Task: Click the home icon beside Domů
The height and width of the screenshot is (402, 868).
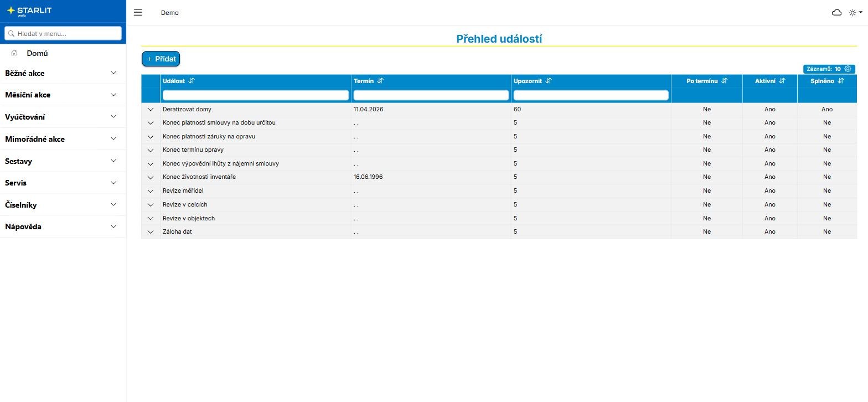Action: click(x=14, y=53)
